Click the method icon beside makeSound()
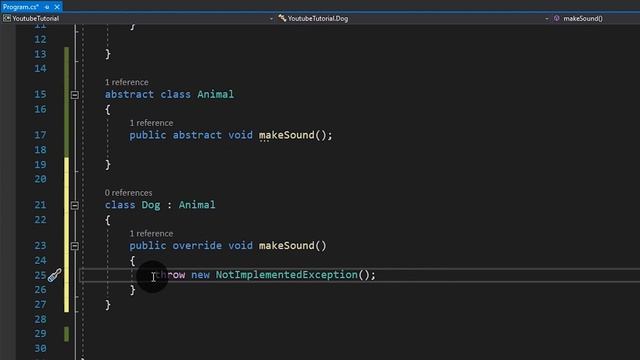The width and height of the screenshot is (640, 360). [x=556, y=18]
